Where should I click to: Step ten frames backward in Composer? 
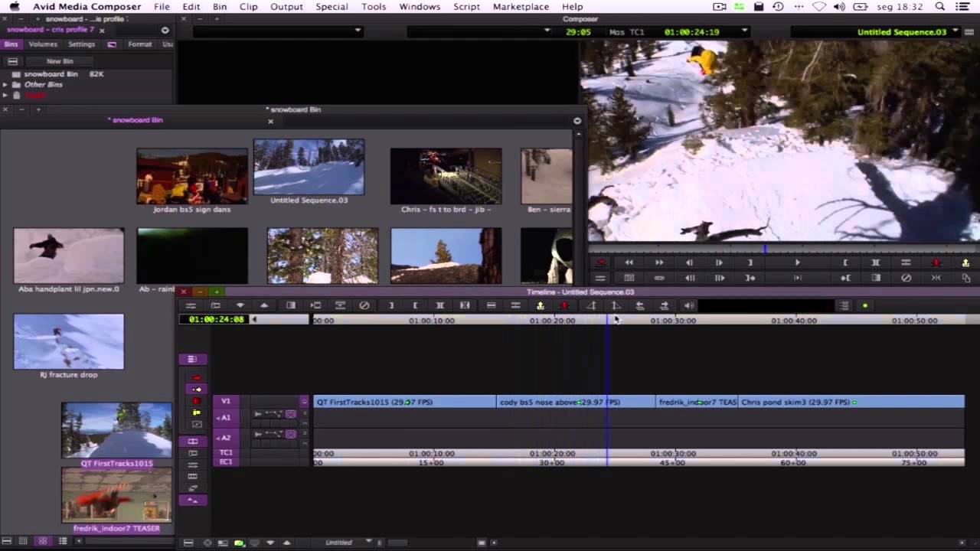click(689, 278)
